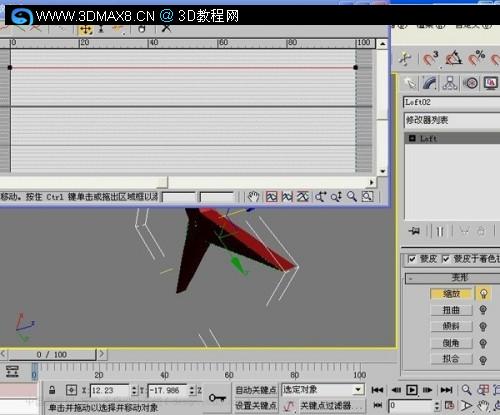Toggle 设置关键点 set key button
The width and height of the screenshot is (500, 415).
pos(256,406)
